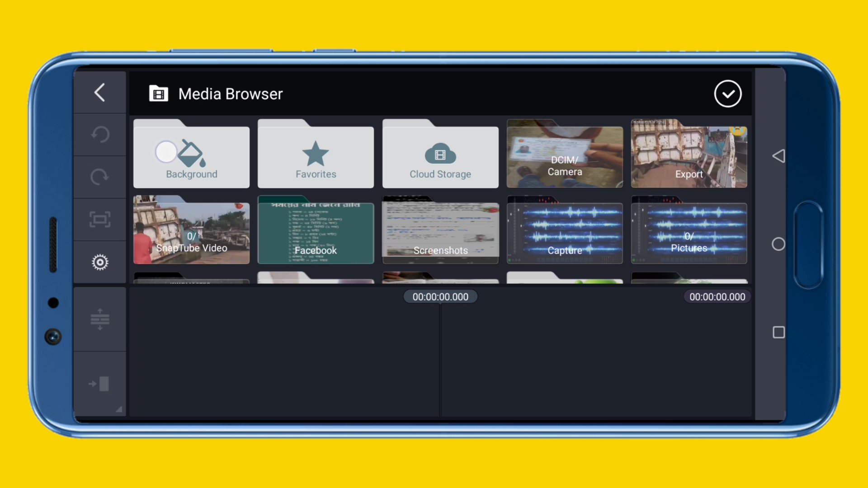Tap the capture frame icon
Image resolution: width=868 pixels, height=488 pixels.
(99, 220)
